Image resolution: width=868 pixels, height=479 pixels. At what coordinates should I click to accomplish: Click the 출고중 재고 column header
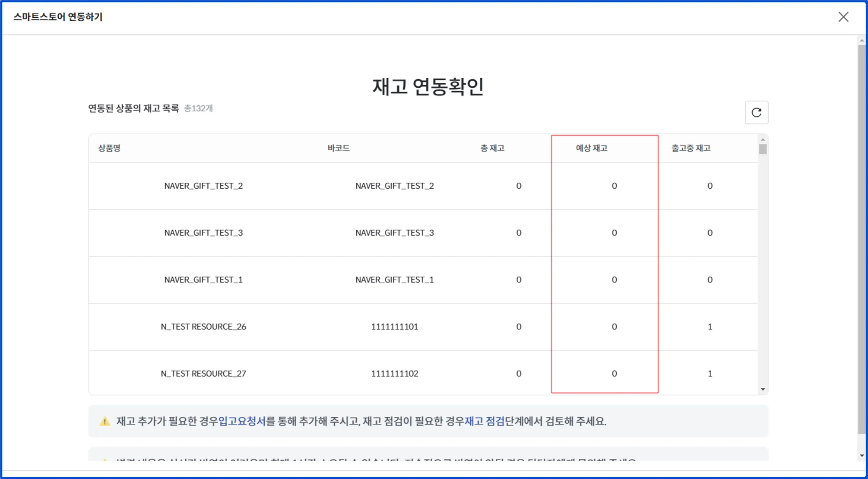pyautogui.click(x=690, y=148)
